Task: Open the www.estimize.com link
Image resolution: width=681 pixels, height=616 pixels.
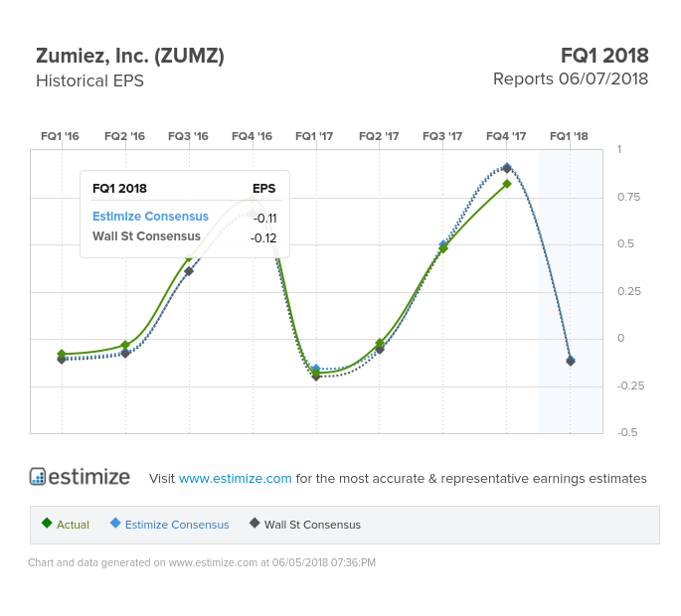Action: click(235, 478)
